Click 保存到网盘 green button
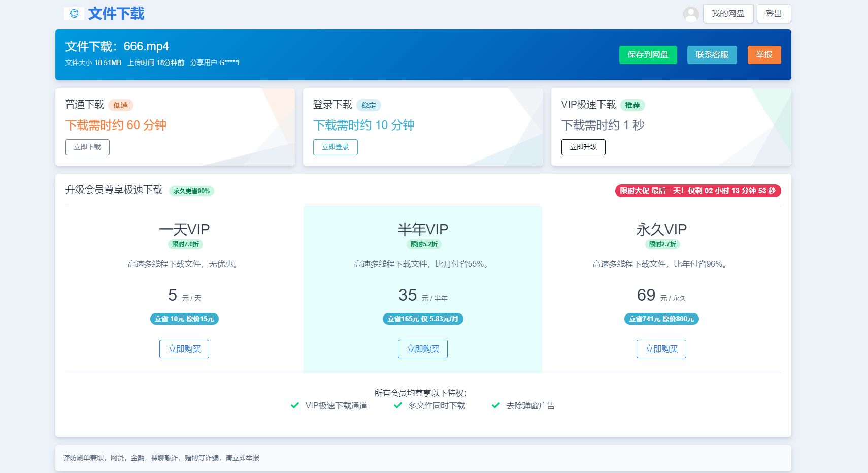 (648, 55)
